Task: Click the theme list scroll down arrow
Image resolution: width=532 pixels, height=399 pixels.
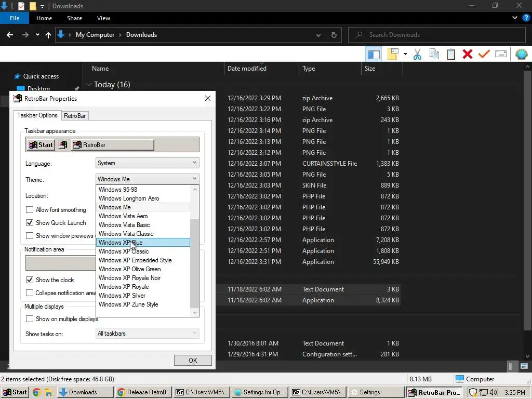Action: click(x=195, y=312)
